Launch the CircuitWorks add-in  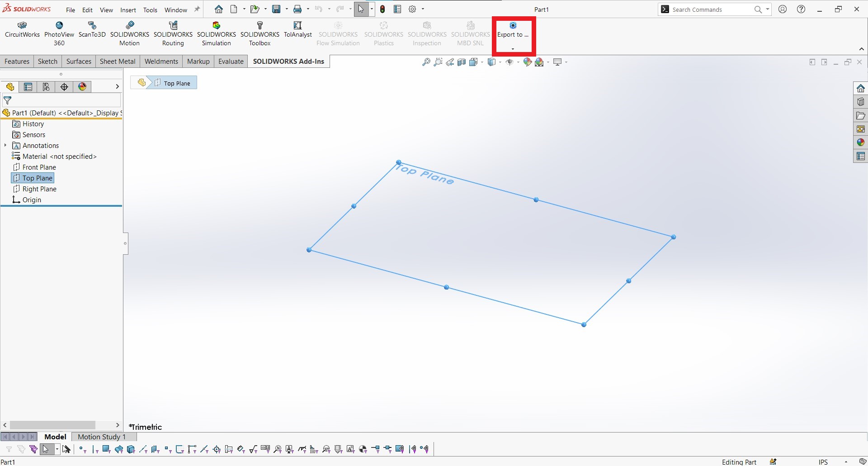[22, 30]
